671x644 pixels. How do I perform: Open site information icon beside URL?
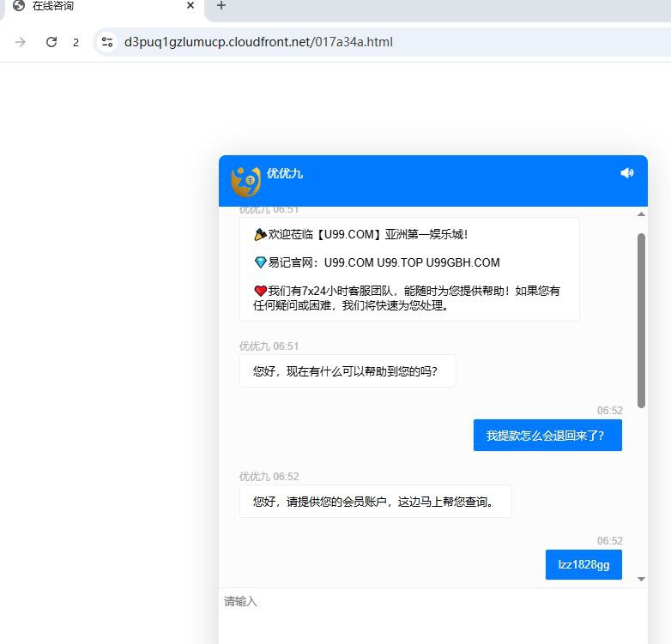click(106, 42)
